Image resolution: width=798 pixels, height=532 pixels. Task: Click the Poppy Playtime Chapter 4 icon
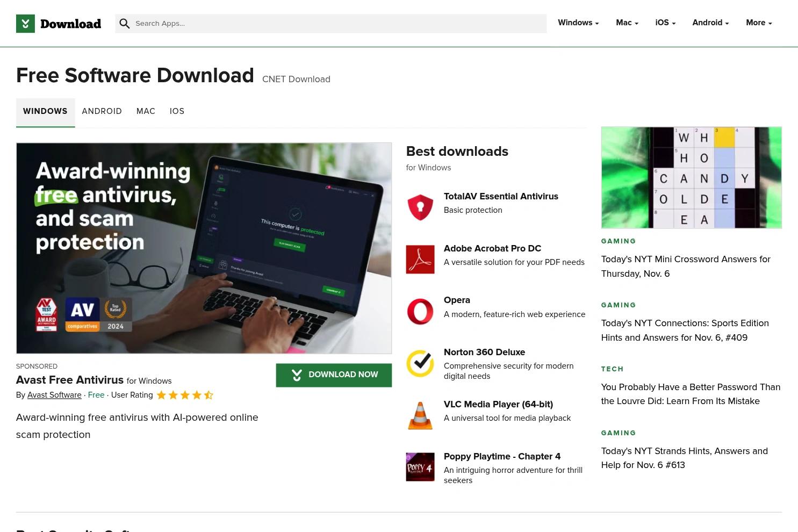pyautogui.click(x=420, y=467)
